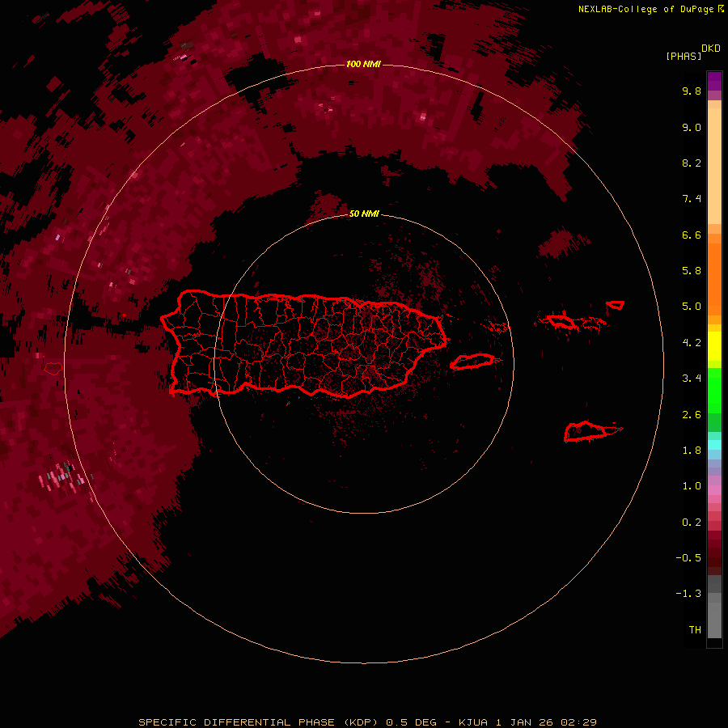Click the 6.6 scale label
The width and height of the screenshot is (728, 728).
[x=692, y=235]
